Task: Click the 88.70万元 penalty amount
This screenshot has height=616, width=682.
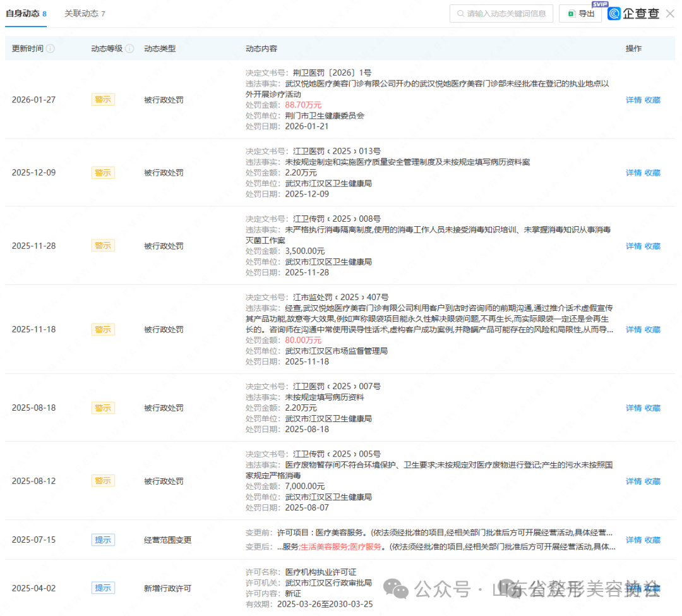Action: pos(303,105)
